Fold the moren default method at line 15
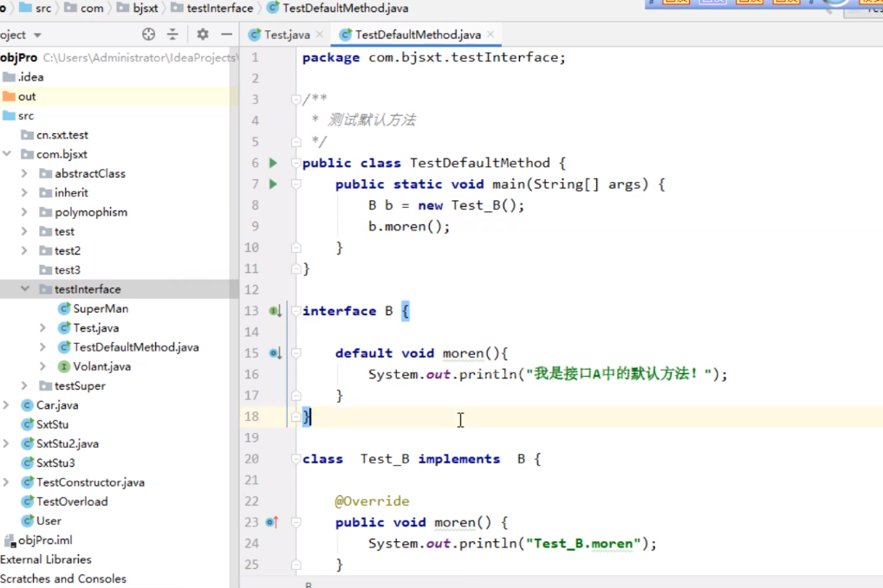The height and width of the screenshot is (588, 883). [x=295, y=353]
